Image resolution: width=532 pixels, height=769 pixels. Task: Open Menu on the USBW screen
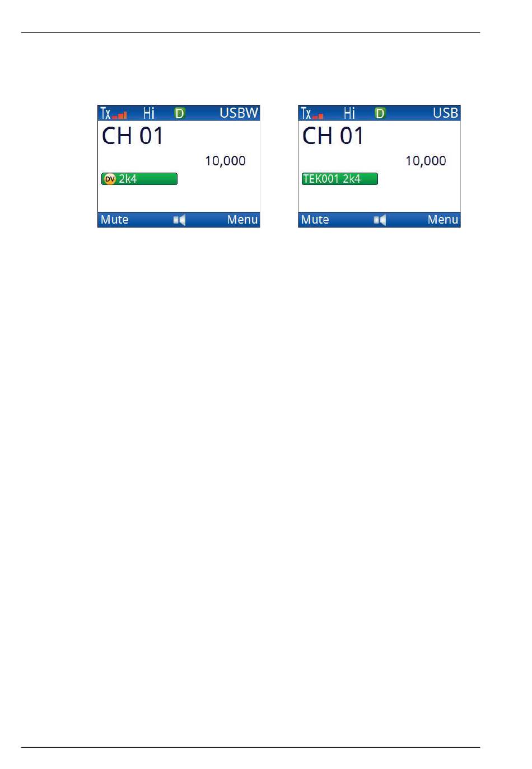[x=242, y=220]
